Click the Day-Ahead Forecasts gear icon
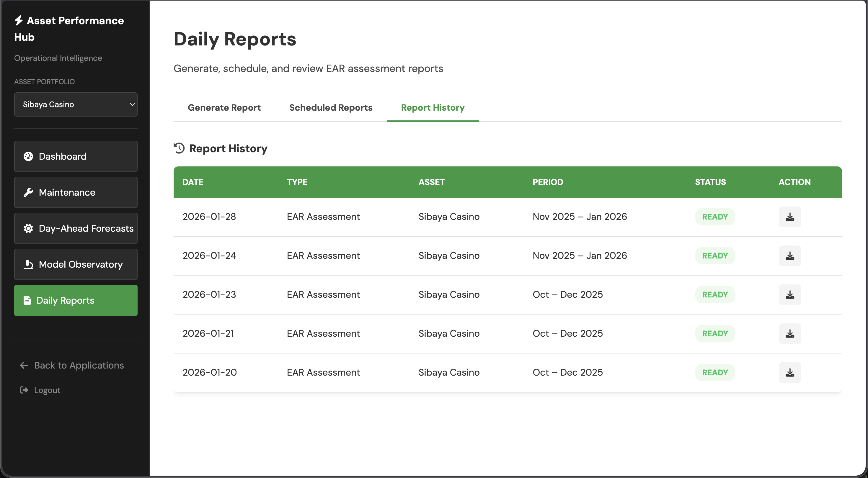The width and height of the screenshot is (868, 478). coord(28,228)
